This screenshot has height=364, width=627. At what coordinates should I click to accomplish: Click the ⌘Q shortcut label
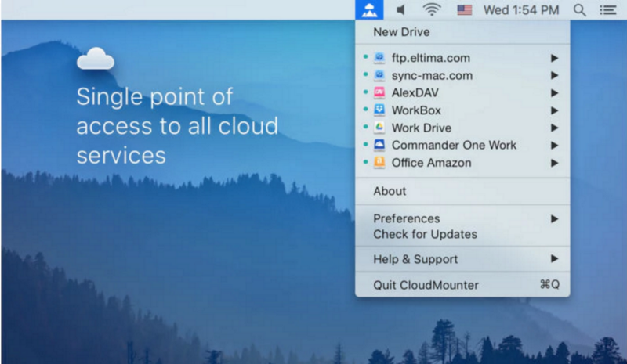(x=549, y=284)
